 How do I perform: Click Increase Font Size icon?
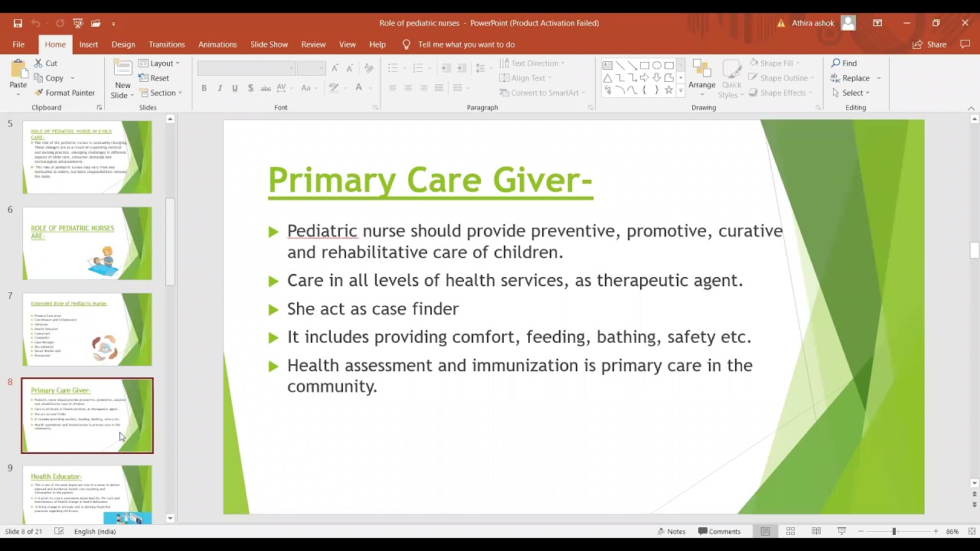click(x=335, y=69)
